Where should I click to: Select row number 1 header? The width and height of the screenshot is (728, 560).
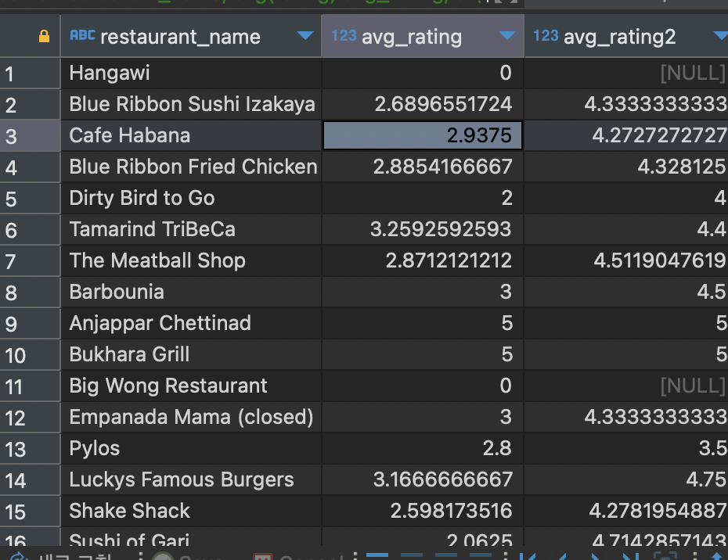pyautogui.click(x=31, y=74)
